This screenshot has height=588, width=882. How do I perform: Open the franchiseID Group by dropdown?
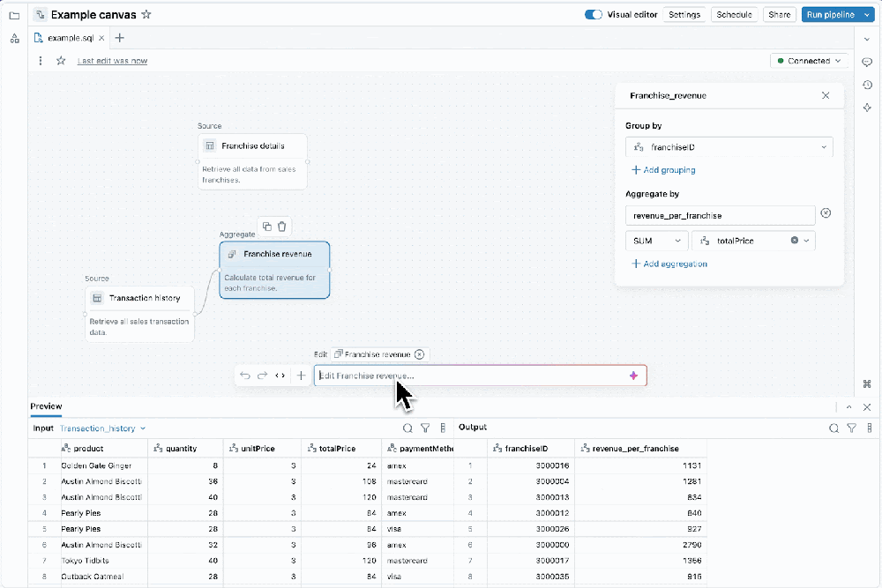pyautogui.click(x=729, y=147)
